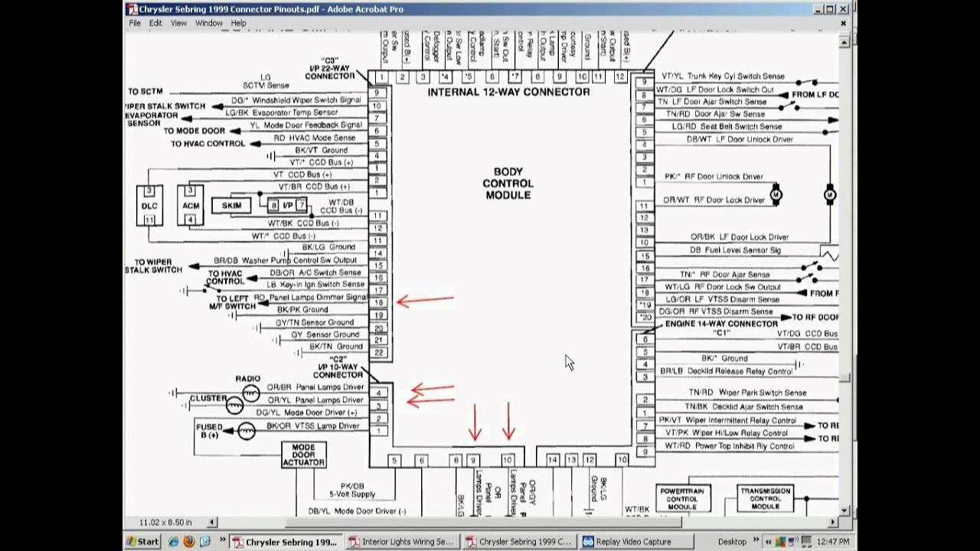Click the INTERNAL 12-WAY CONNECTOR heading
980x551 pixels.
[508, 92]
